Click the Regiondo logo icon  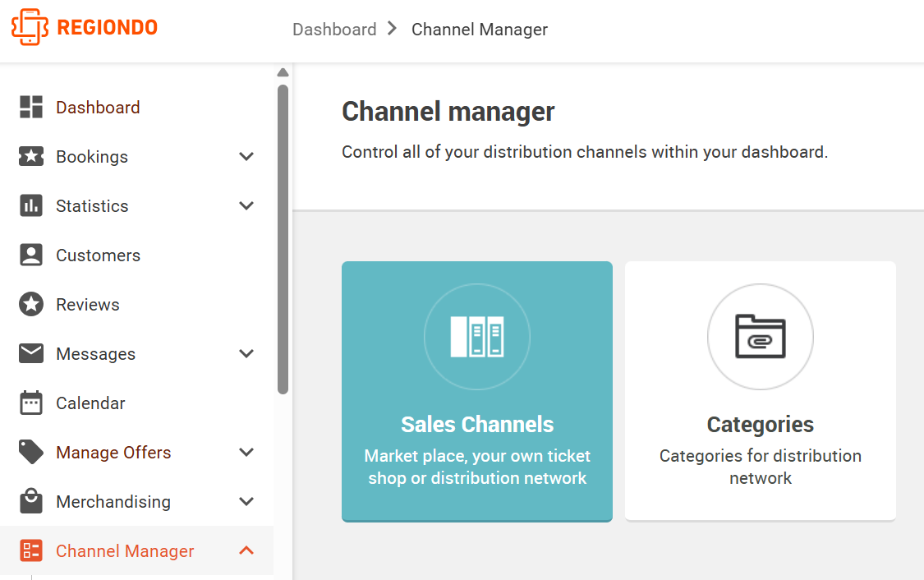coord(30,27)
